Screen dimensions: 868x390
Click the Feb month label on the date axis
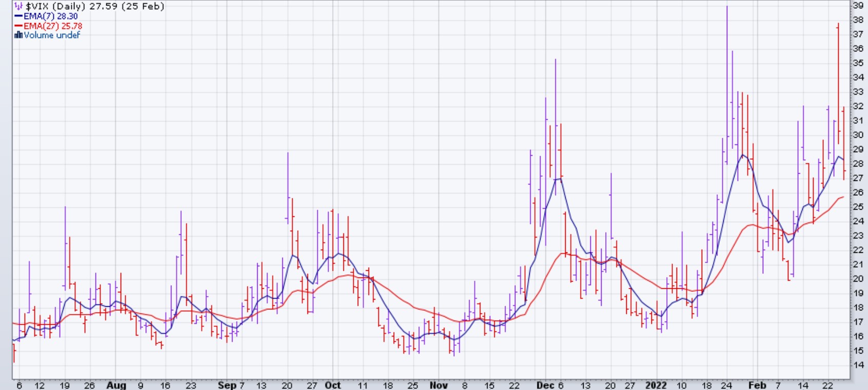[x=757, y=385]
